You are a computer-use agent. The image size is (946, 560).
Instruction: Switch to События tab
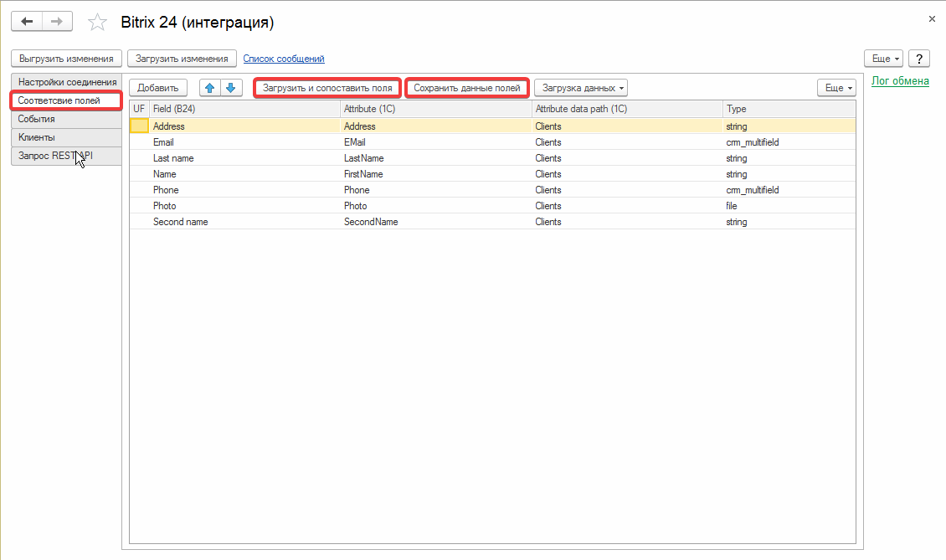[66, 119]
